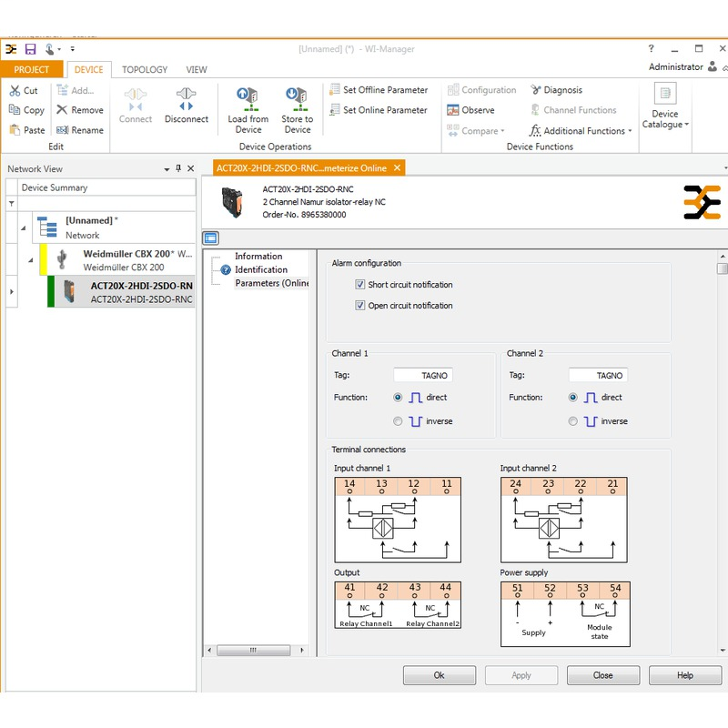Viewport: 728px width, 728px height.
Task: Select the [Unnamed] Network tree row
Action: pos(114,227)
